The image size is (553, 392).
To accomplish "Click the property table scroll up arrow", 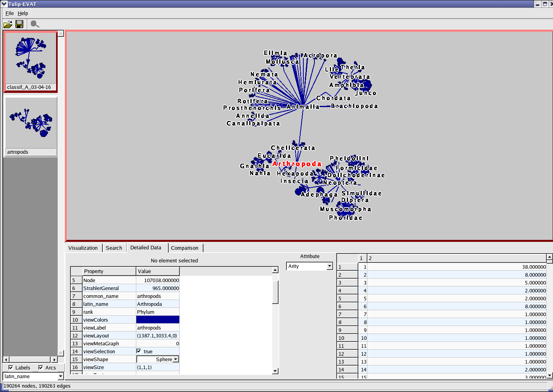I will [275, 270].
